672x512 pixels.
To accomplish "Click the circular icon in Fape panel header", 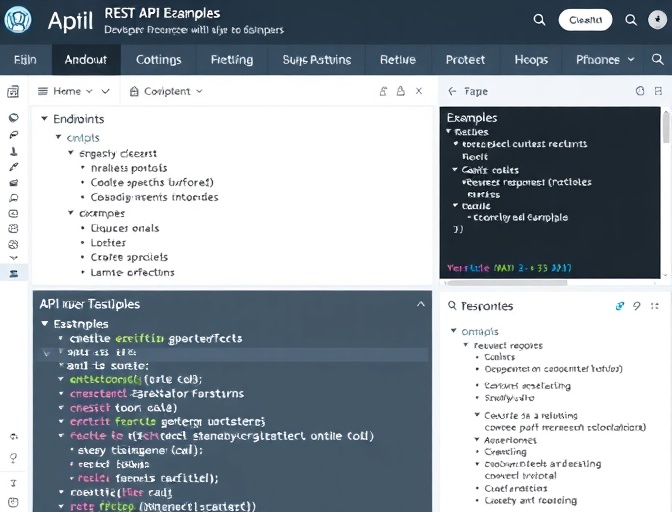I will pyautogui.click(x=640, y=91).
